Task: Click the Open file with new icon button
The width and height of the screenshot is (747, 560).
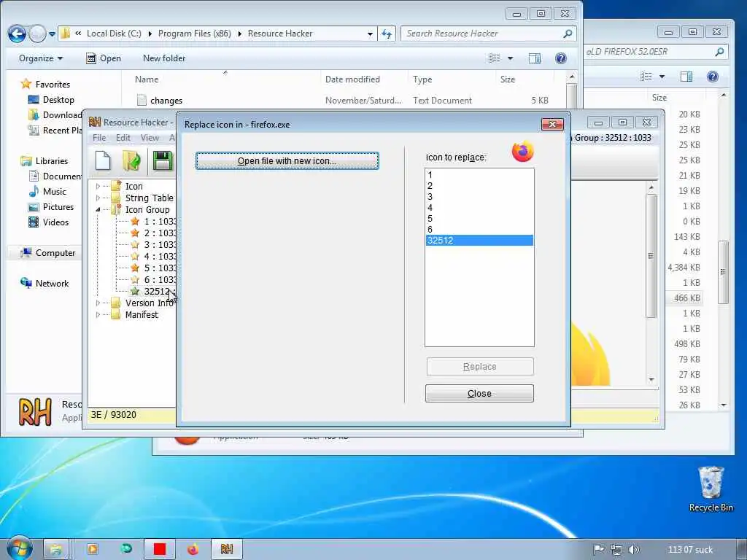Action: 287,161
